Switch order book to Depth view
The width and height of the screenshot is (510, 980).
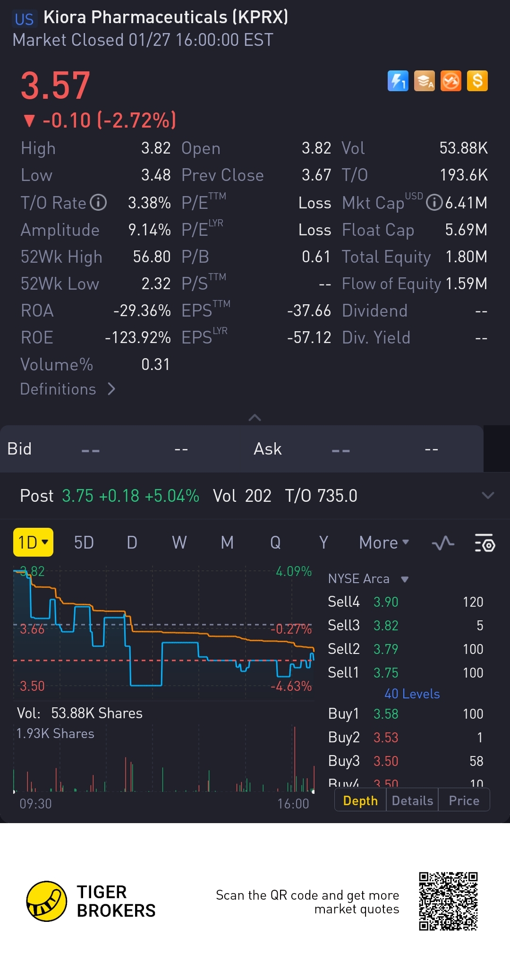360,800
